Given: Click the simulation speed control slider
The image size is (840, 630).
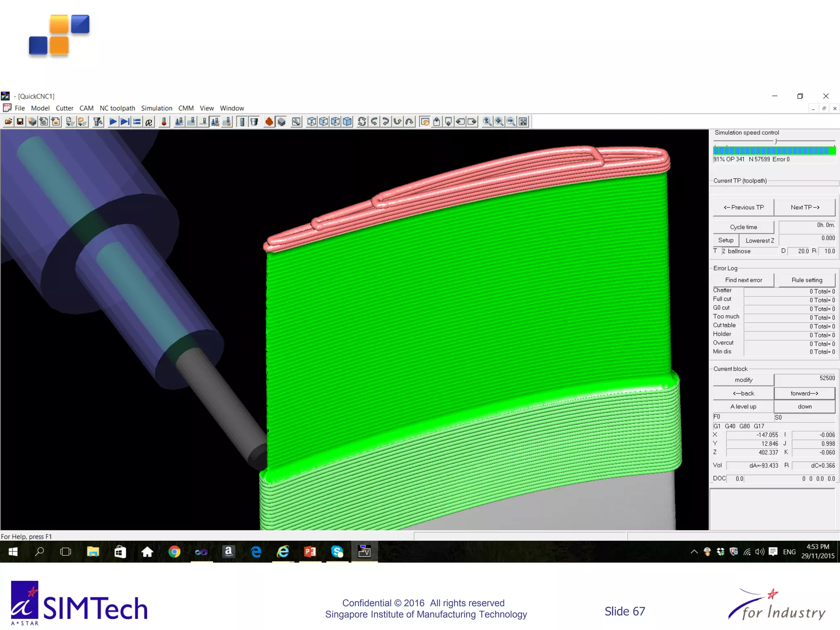Looking at the screenshot, I should (x=775, y=142).
